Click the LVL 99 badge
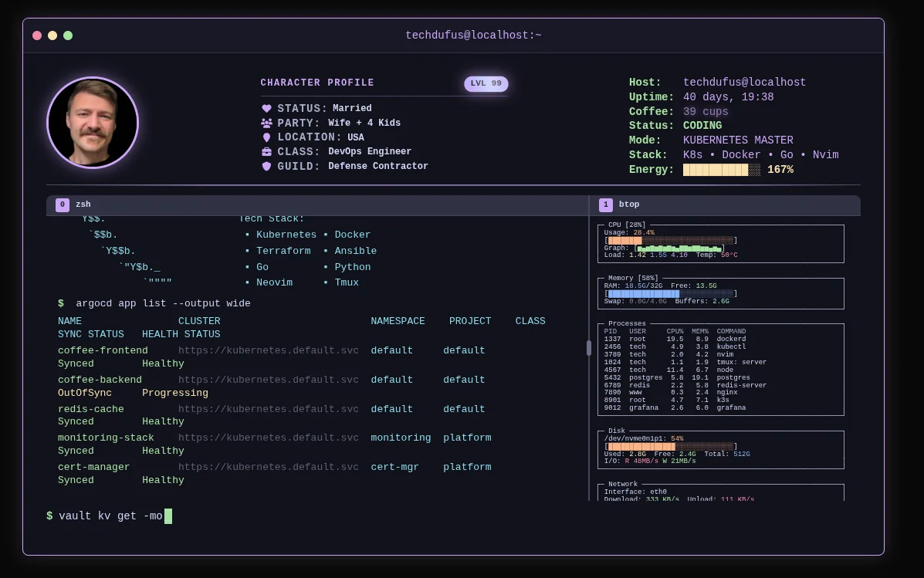The width and height of the screenshot is (924, 578). pyautogui.click(x=486, y=83)
